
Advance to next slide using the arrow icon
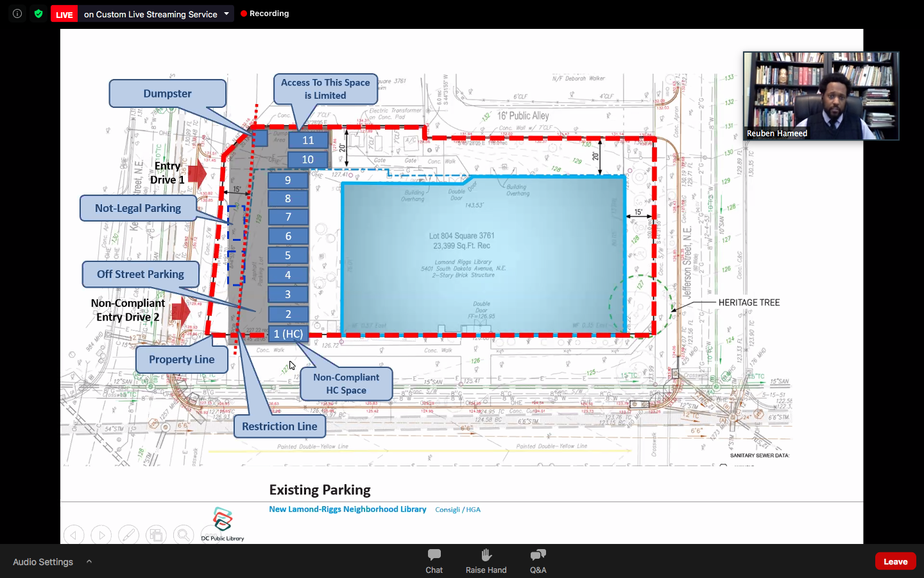point(101,534)
